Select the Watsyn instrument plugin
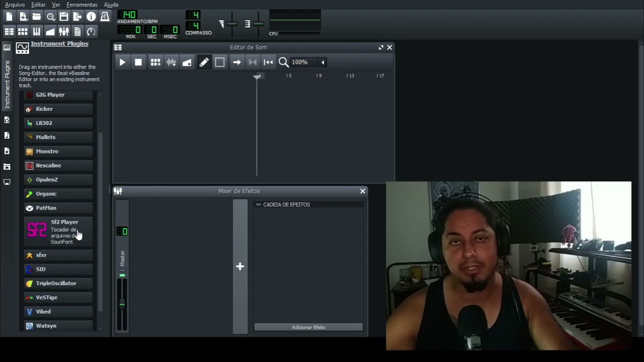This screenshot has width=644, height=362. tap(58, 325)
